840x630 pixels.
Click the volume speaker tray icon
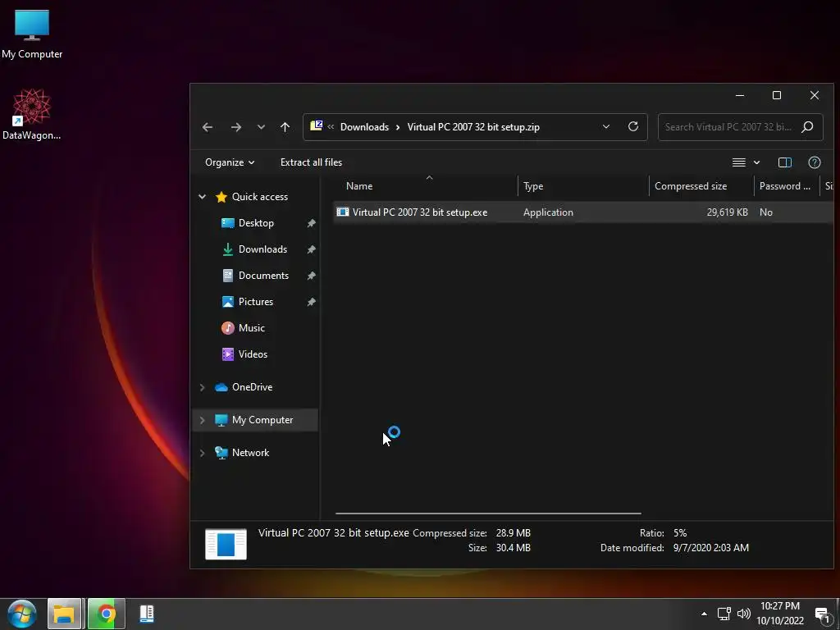(743, 614)
